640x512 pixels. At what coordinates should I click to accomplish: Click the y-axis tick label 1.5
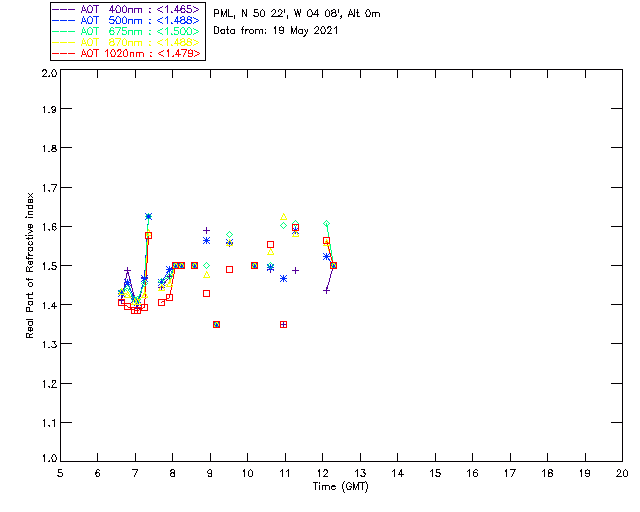point(49,266)
